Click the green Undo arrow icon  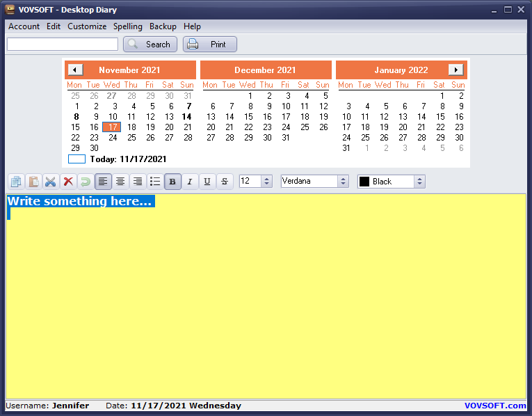coord(86,182)
